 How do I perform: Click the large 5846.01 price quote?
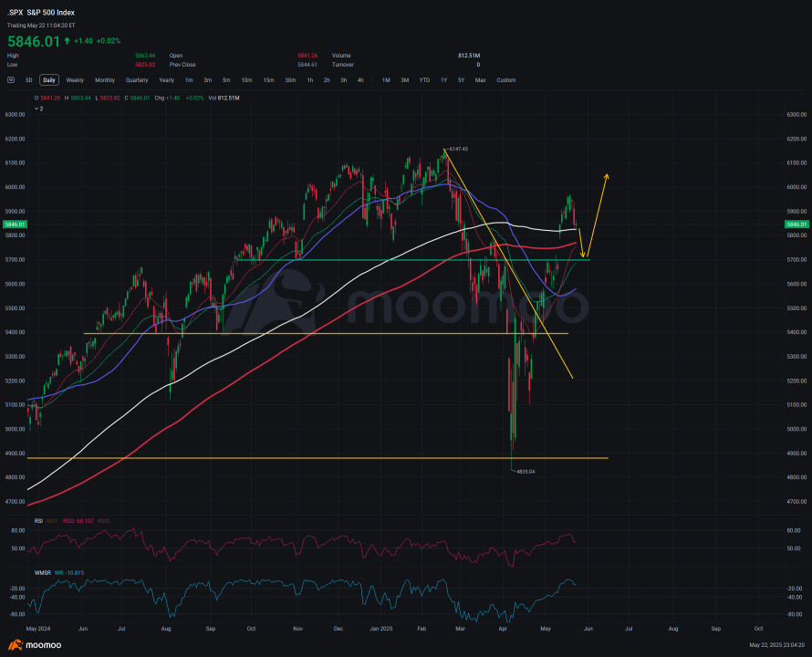pos(34,41)
